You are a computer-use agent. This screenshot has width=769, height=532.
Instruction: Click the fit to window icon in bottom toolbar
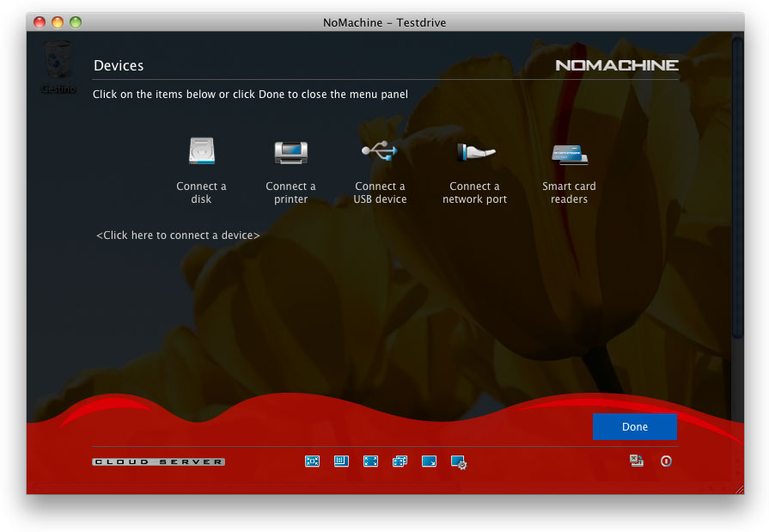(x=312, y=462)
